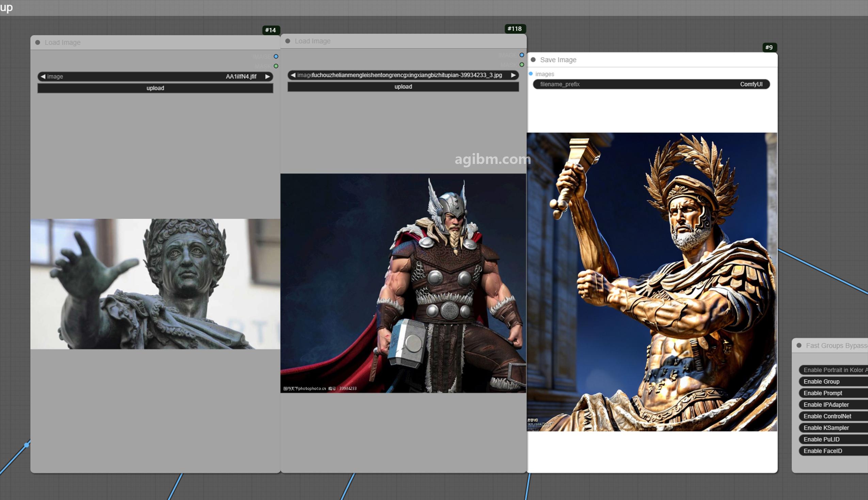868x500 pixels.
Task: Click the bronze statue preview thumbnail
Action: click(x=155, y=284)
